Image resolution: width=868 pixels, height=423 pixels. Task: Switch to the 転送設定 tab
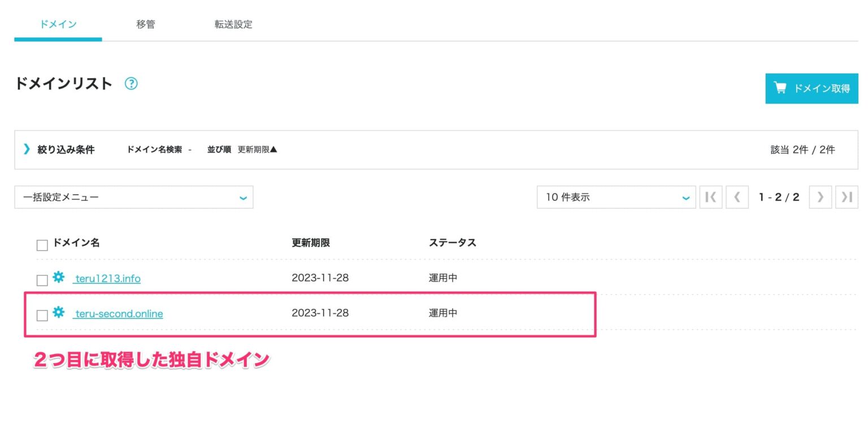point(232,24)
